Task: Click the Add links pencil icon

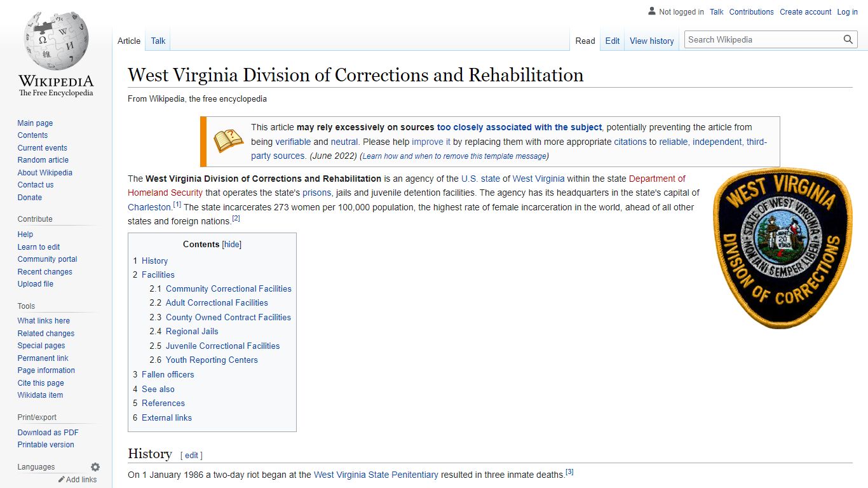Action: pos(62,480)
